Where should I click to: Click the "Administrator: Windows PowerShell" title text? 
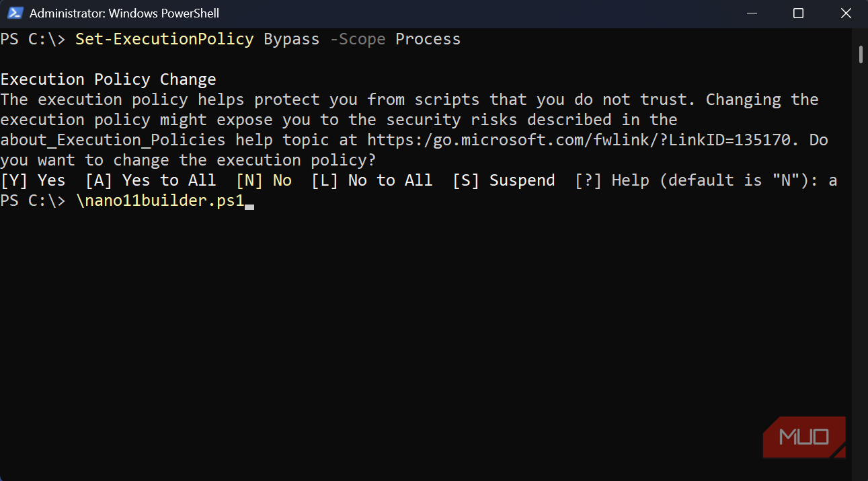click(124, 13)
